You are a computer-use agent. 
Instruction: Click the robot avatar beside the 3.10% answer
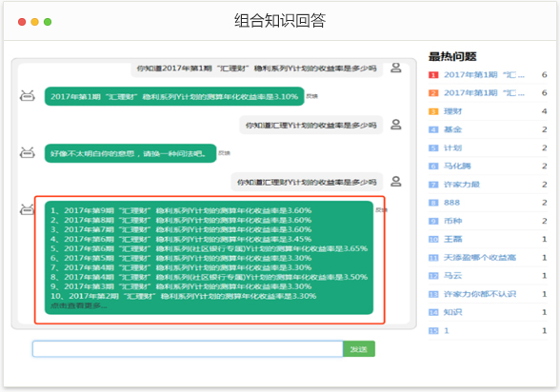point(27,96)
